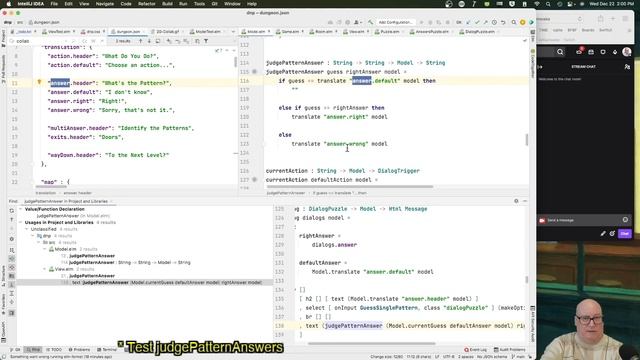Viewport: 640px width, 360px height.
Task: Click chat settings icon near Chat button
Action: pyautogui.click(x=612, y=233)
